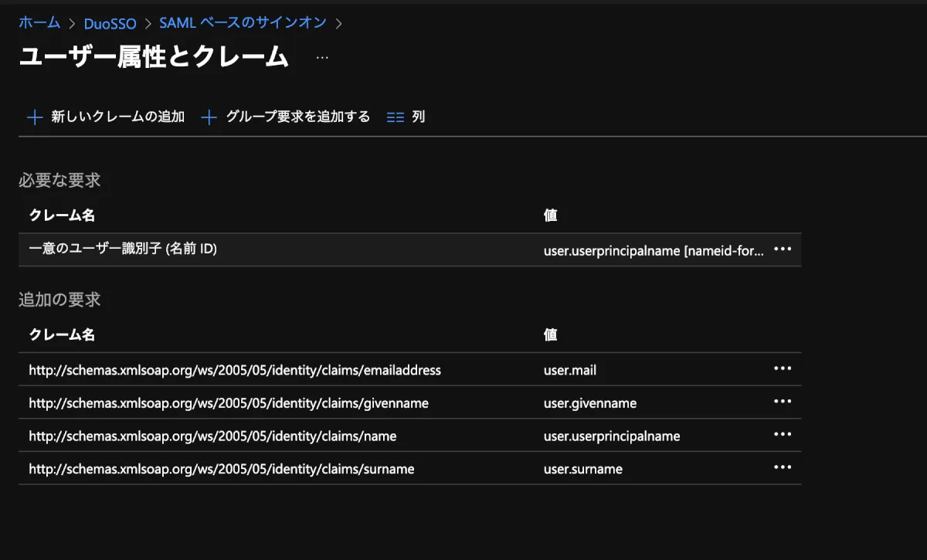Click the columns icon next to 列
The width and height of the screenshot is (927, 560).
pyautogui.click(x=396, y=117)
